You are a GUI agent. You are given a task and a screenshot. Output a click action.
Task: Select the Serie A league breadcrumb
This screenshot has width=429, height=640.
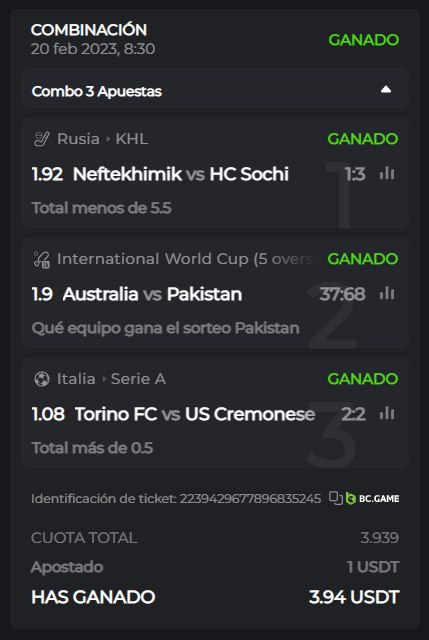[x=138, y=379]
